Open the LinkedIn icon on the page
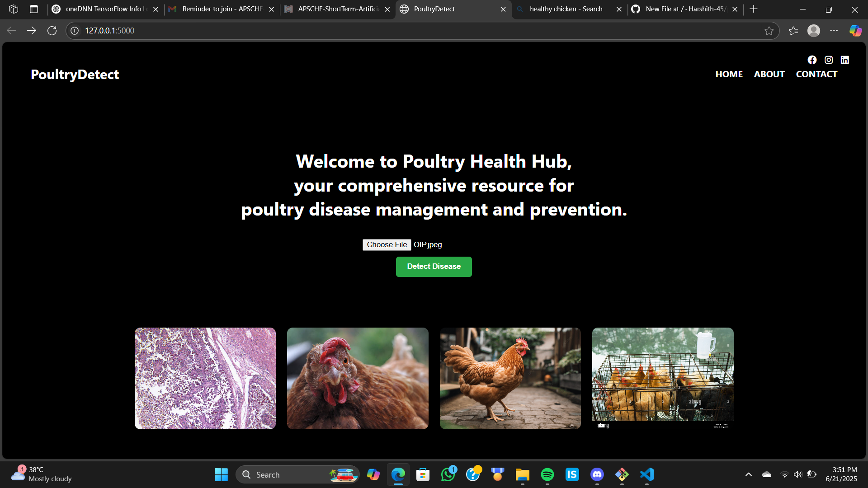 click(845, 60)
